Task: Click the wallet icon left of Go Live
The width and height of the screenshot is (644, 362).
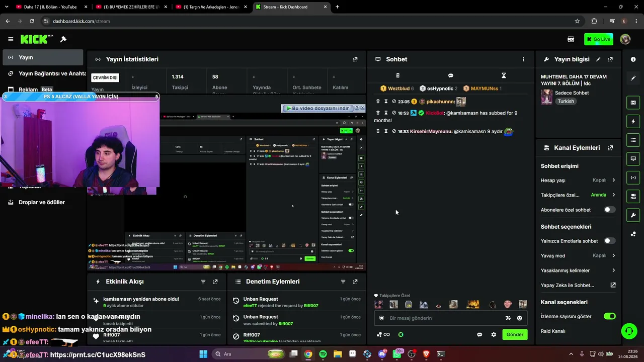Action: (571, 39)
